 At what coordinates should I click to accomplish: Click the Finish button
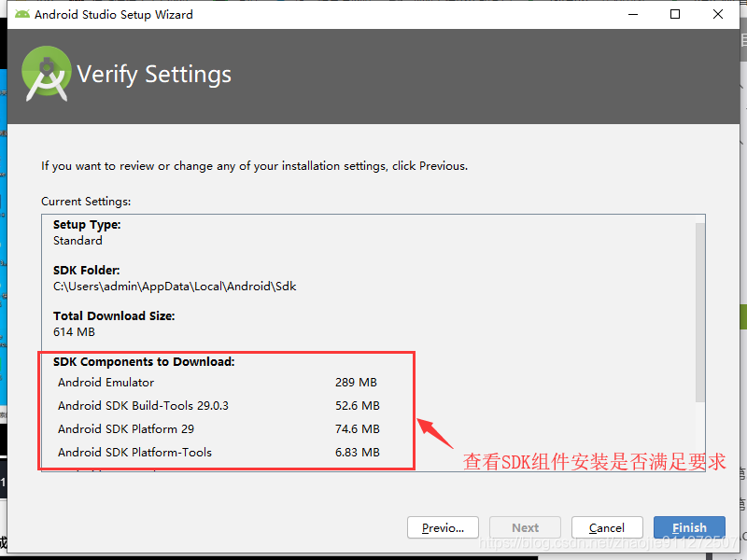click(689, 527)
